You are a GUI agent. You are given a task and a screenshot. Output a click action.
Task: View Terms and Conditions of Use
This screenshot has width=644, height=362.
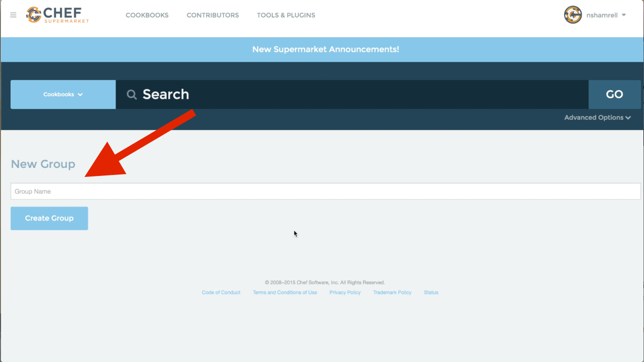(285, 293)
